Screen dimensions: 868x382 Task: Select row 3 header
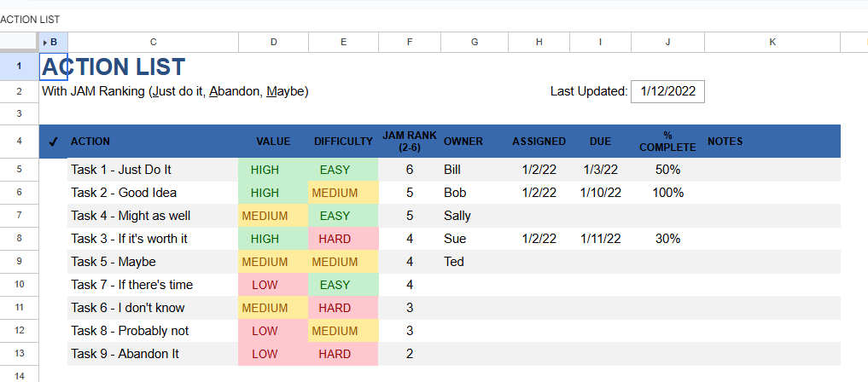tap(20, 114)
